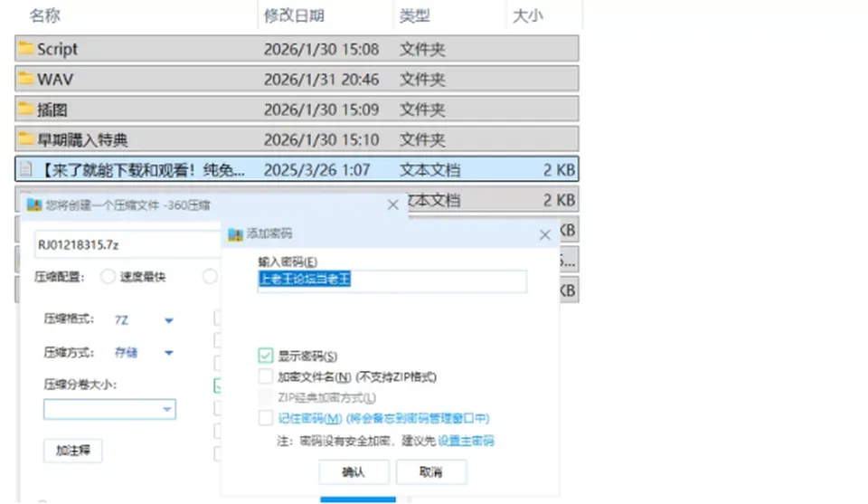This screenshot has width=868, height=504.
Task: Click the 输入密码(E) label
Action: [288, 262]
